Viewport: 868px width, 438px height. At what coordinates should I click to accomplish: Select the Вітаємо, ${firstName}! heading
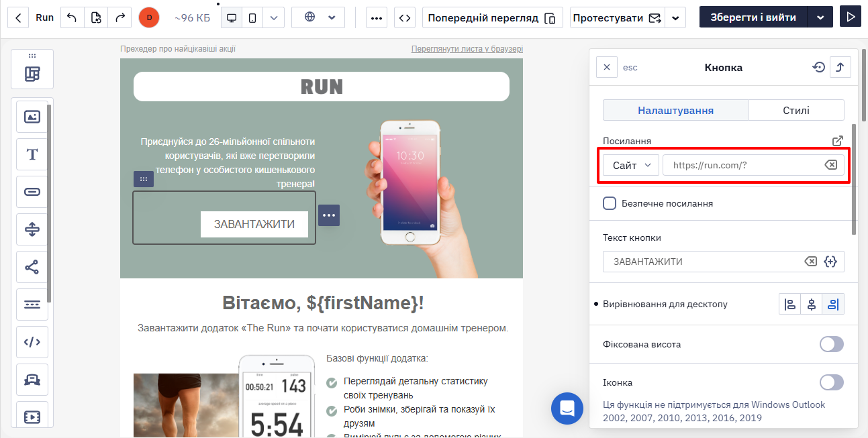(x=323, y=303)
